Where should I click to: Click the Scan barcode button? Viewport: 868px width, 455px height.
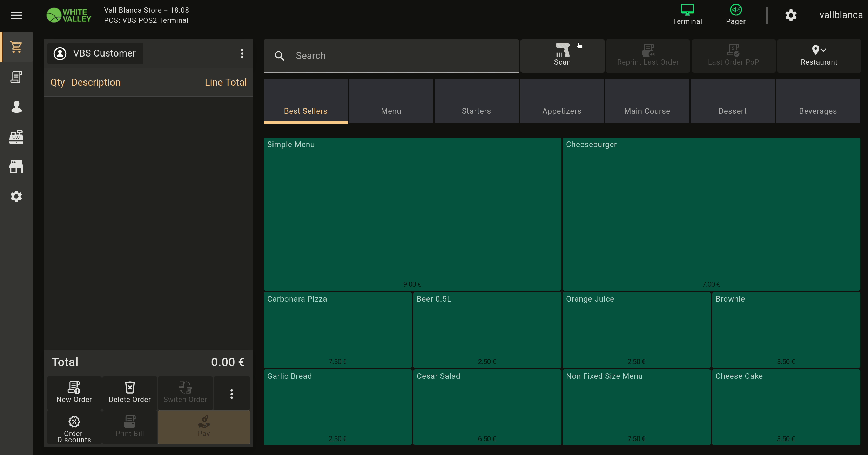point(562,55)
